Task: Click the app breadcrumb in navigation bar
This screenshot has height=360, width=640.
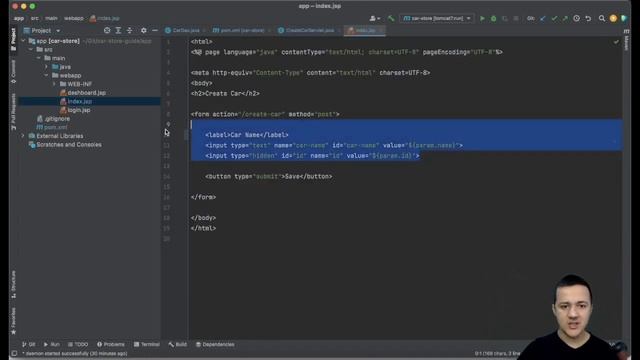Action: 19,18
